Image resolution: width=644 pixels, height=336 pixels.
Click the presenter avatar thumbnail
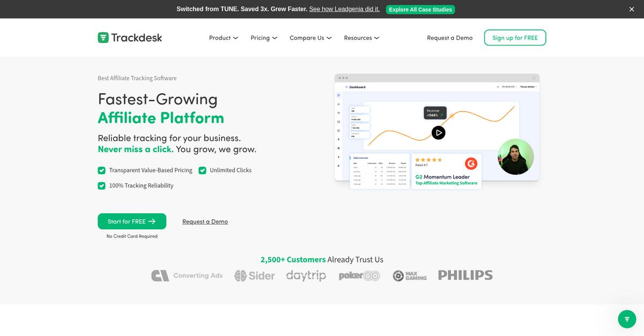[x=515, y=156]
